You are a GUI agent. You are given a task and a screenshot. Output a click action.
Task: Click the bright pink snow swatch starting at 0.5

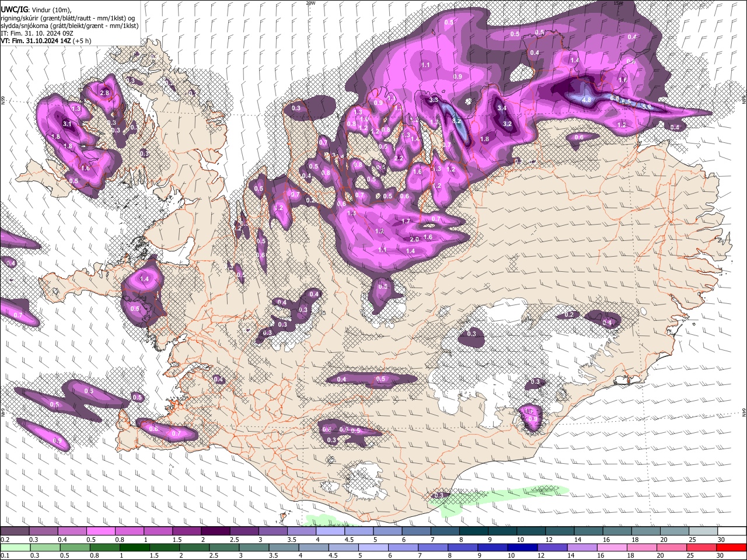coord(100,531)
